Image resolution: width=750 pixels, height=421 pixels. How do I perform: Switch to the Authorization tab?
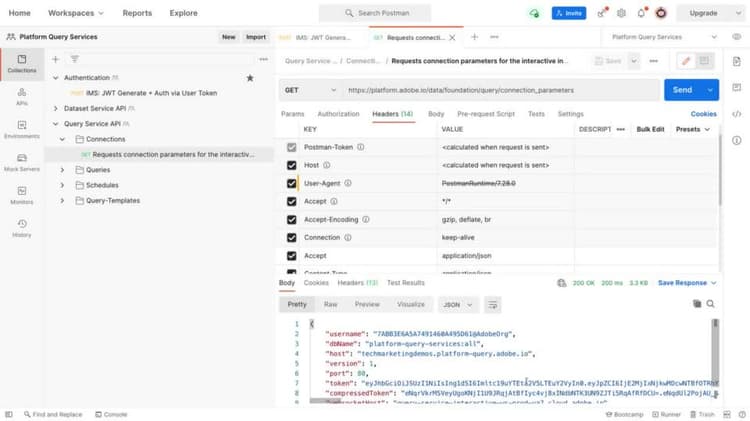(338, 114)
